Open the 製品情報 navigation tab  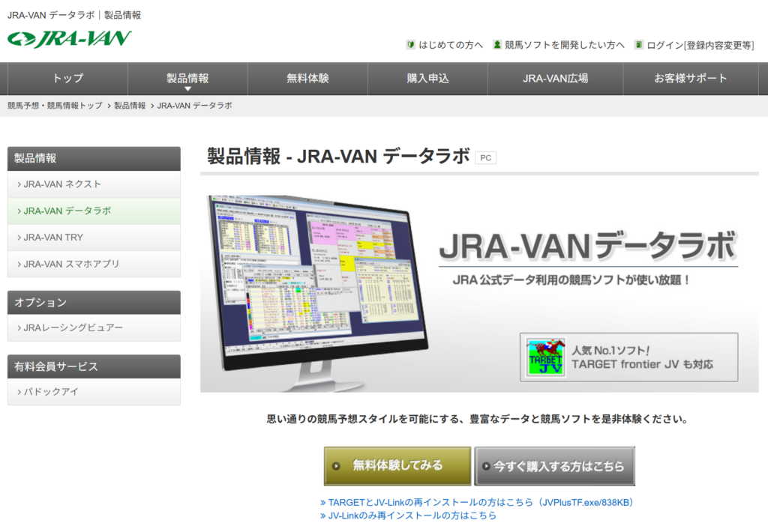187,78
